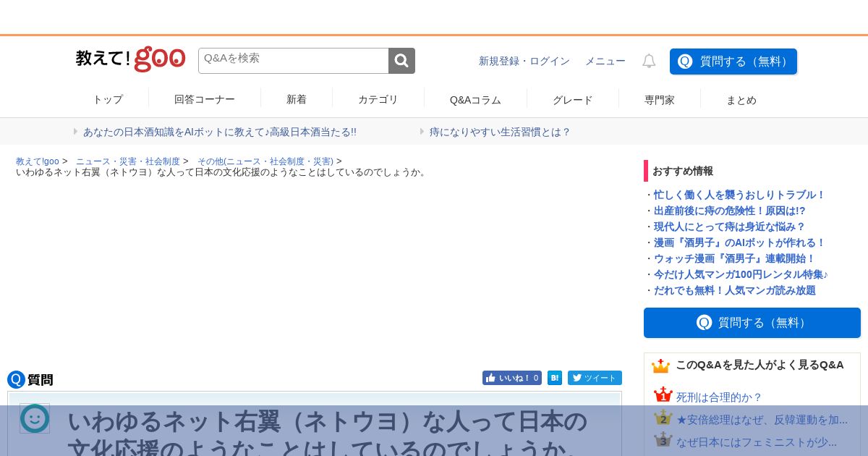
Task: Open ★安倍総理はなぜ、反韓運動を加... question
Action: 762,420
